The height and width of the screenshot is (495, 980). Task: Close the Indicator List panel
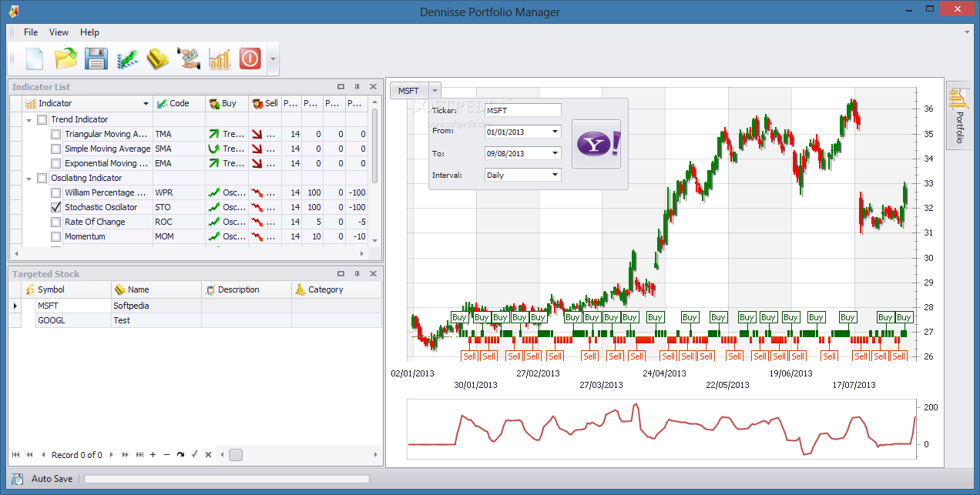pos(373,87)
